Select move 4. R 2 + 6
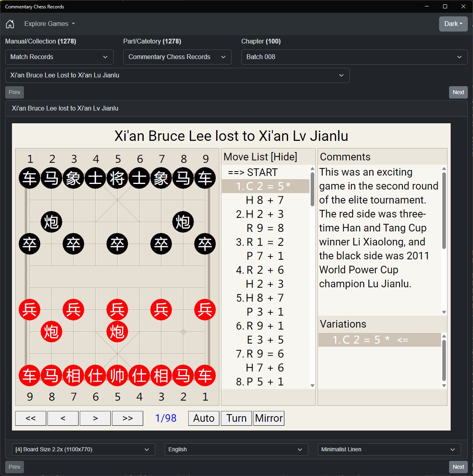 (266, 270)
